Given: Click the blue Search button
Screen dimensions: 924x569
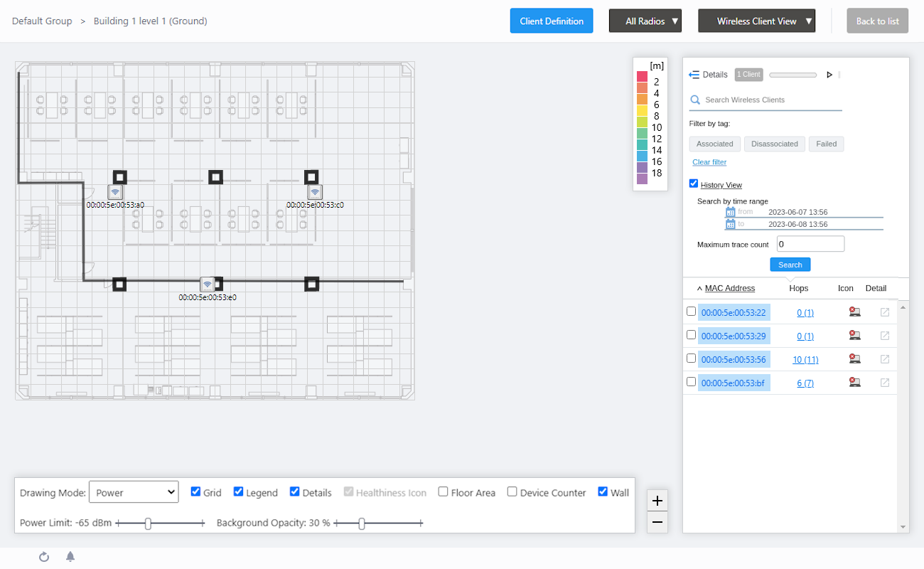Looking at the screenshot, I should click(x=790, y=265).
